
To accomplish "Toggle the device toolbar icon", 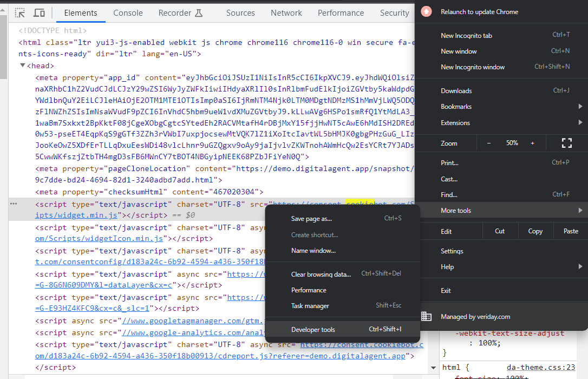I will point(39,13).
